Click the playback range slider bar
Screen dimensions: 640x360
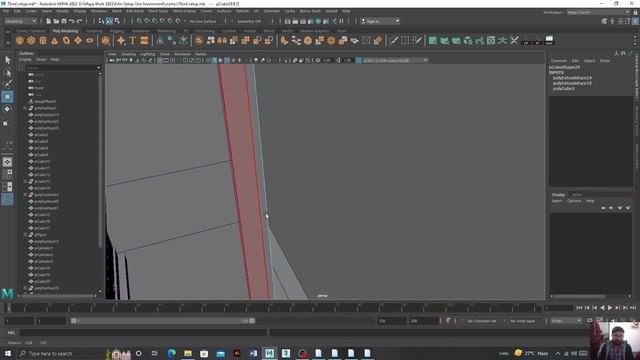[x=163, y=321]
